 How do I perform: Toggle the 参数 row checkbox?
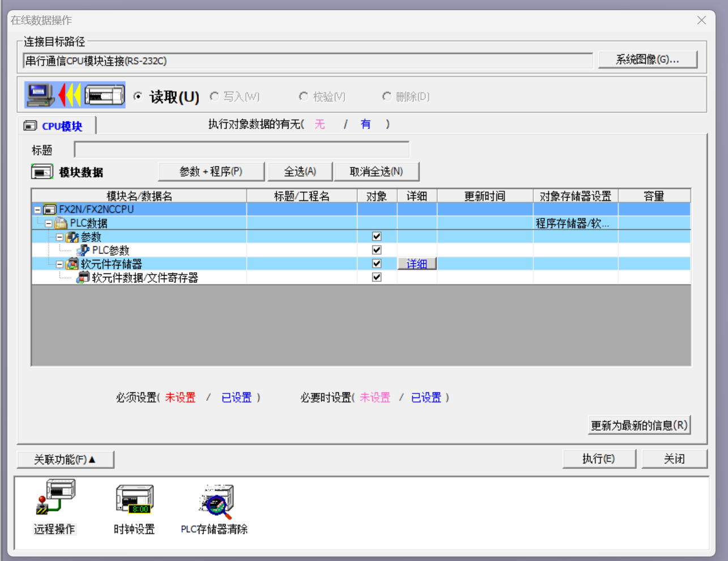(377, 237)
